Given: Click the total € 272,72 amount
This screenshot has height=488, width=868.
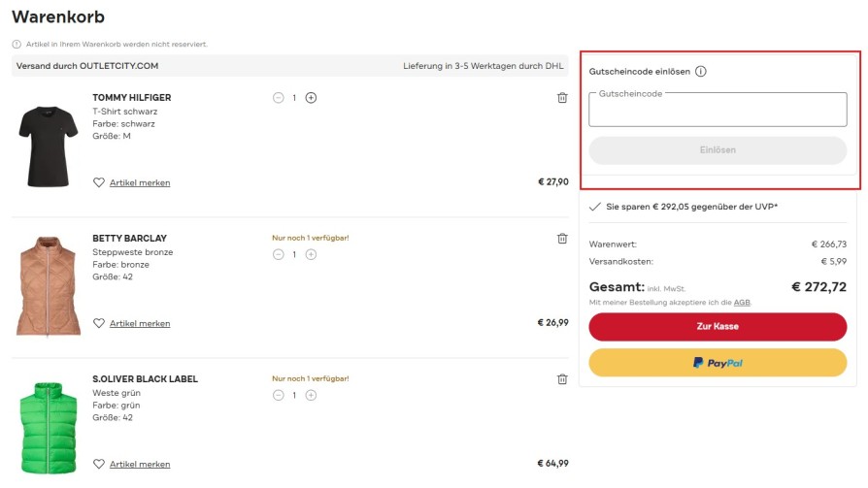Looking at the screenshot, I should [818, 286].
